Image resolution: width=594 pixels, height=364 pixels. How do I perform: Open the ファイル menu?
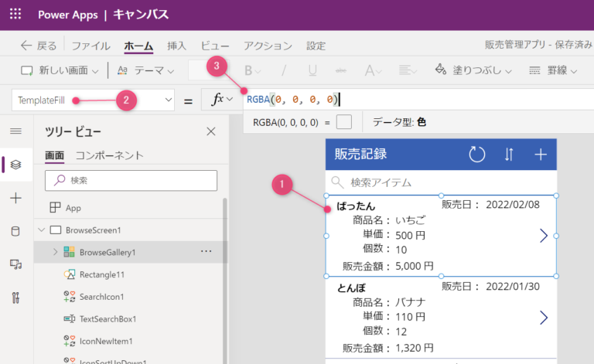coord(91,46)
